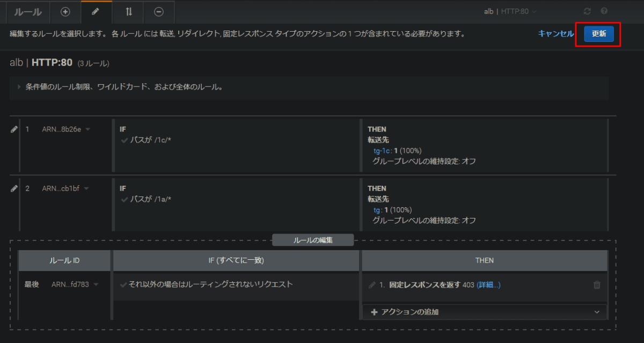Click rule 2's グループレベルの維持設定: オフ text
Image resolution: width=644 pixels, height=343 pixels.
(424, 220)
